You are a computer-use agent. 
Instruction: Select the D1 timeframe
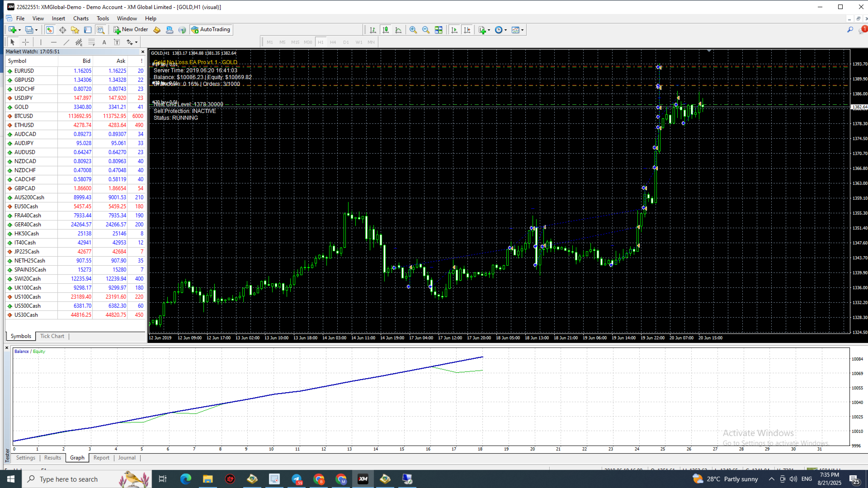tap(346, 42)
